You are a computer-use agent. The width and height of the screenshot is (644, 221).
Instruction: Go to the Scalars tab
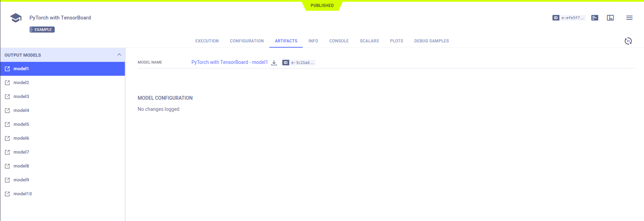[x=369, y=41]
